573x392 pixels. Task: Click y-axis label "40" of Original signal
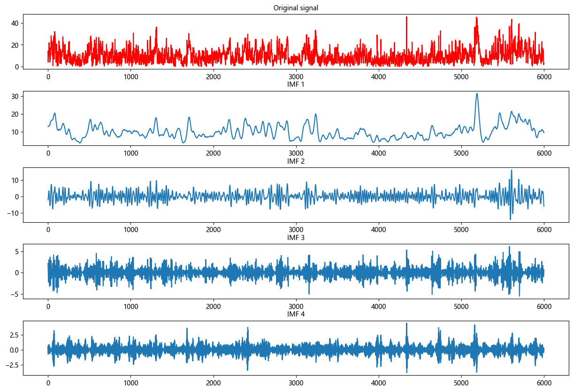(x=14, y=23)
